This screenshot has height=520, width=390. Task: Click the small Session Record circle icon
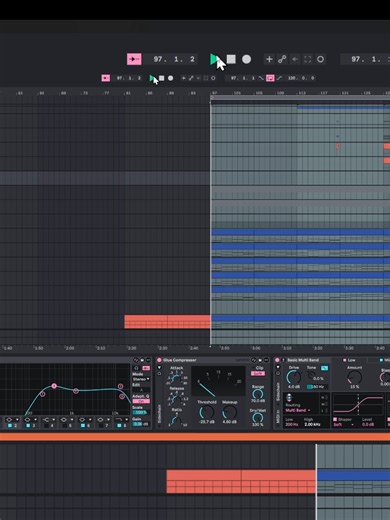[213, 78]
